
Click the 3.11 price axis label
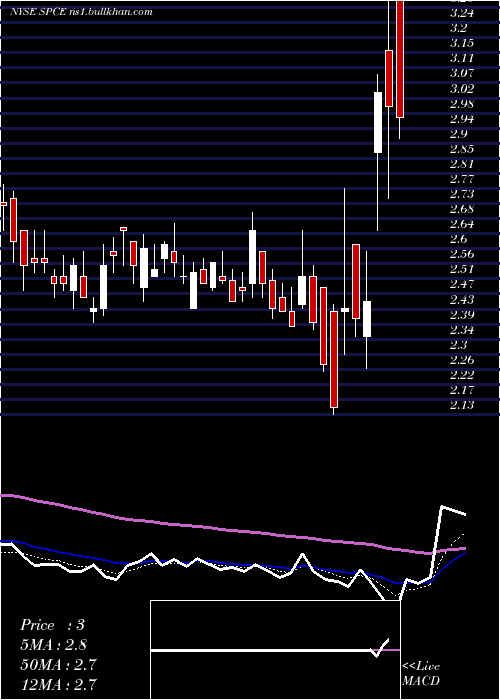[x=461, y=58]
